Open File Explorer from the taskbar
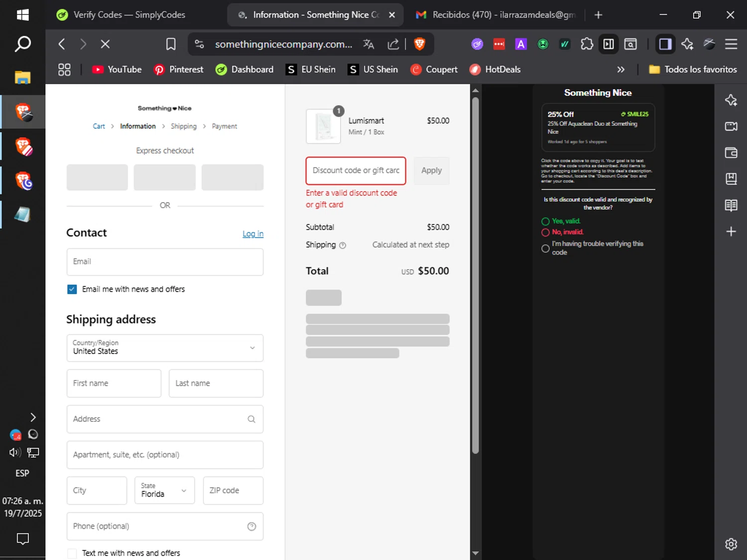 tap(22, 77)
